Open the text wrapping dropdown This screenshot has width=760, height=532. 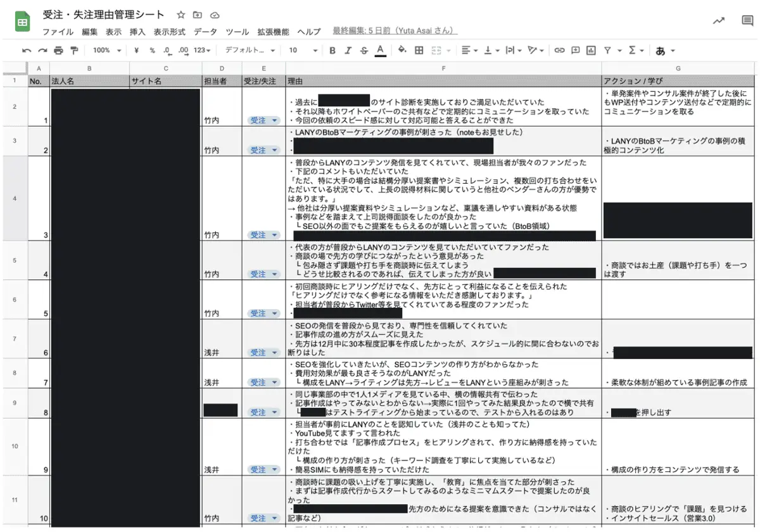514,51
